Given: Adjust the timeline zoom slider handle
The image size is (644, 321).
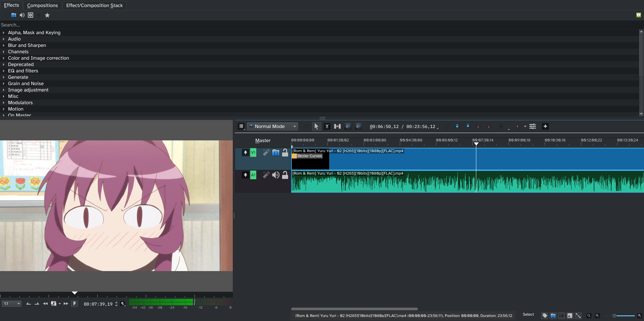Looking at the screenshot, I should [614, 316].
